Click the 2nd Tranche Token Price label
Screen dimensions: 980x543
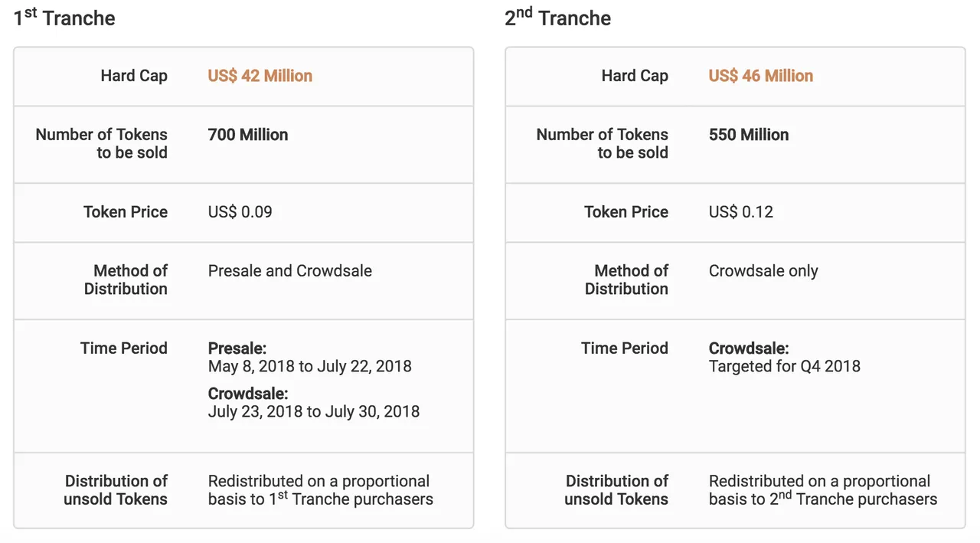pyautogui.click(x=626, y=212)
